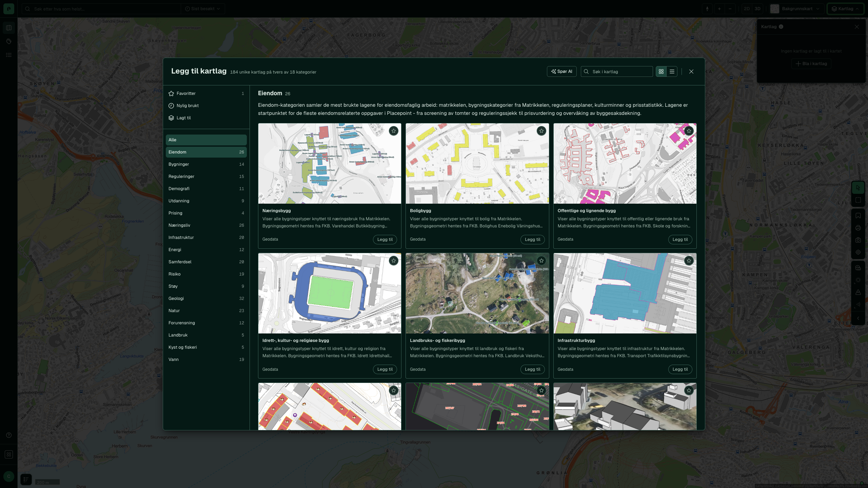Show Nylig brukt layers
The width and height of the screenshot is (868, 488).
[206, 106]
